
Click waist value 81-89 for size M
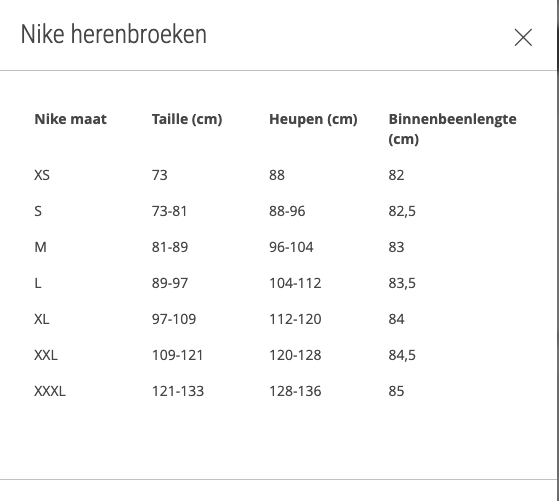170,247
